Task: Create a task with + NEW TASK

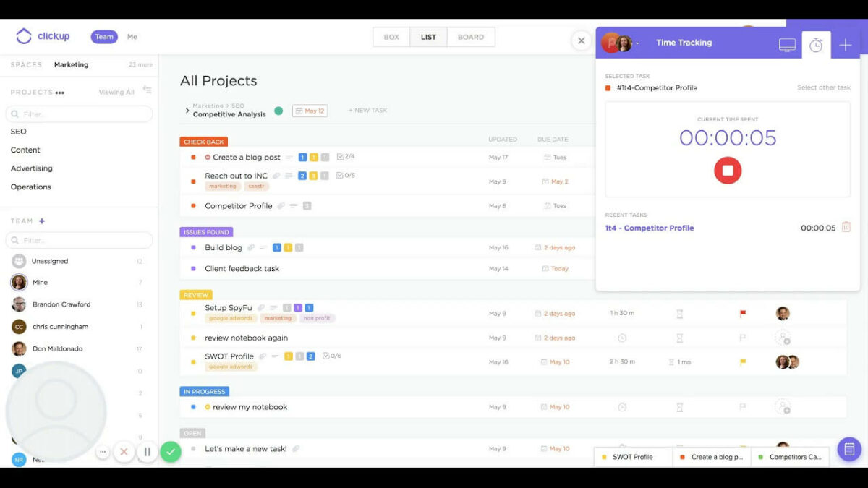Action: point(367,110)
